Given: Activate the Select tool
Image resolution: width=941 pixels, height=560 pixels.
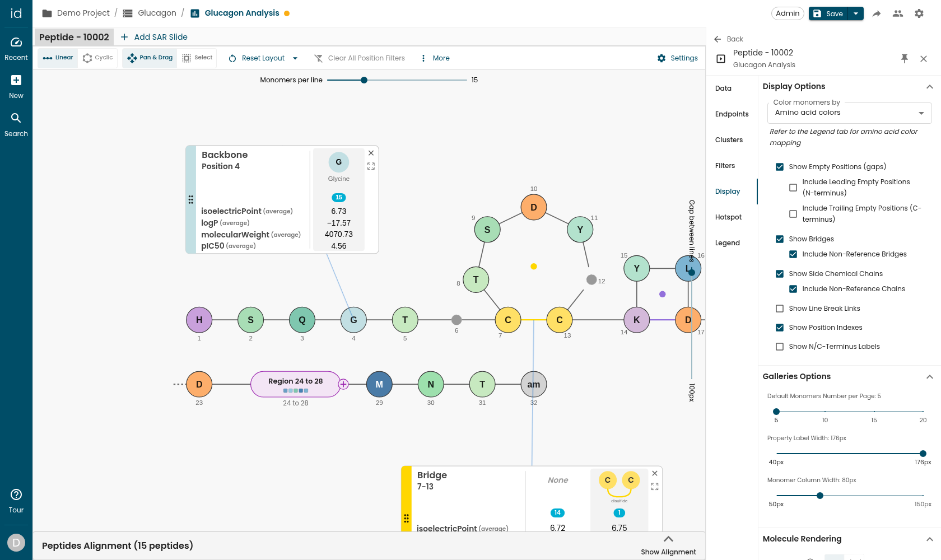Looking at the screenshot, I should pyautogui.click(x=198, y=58).
